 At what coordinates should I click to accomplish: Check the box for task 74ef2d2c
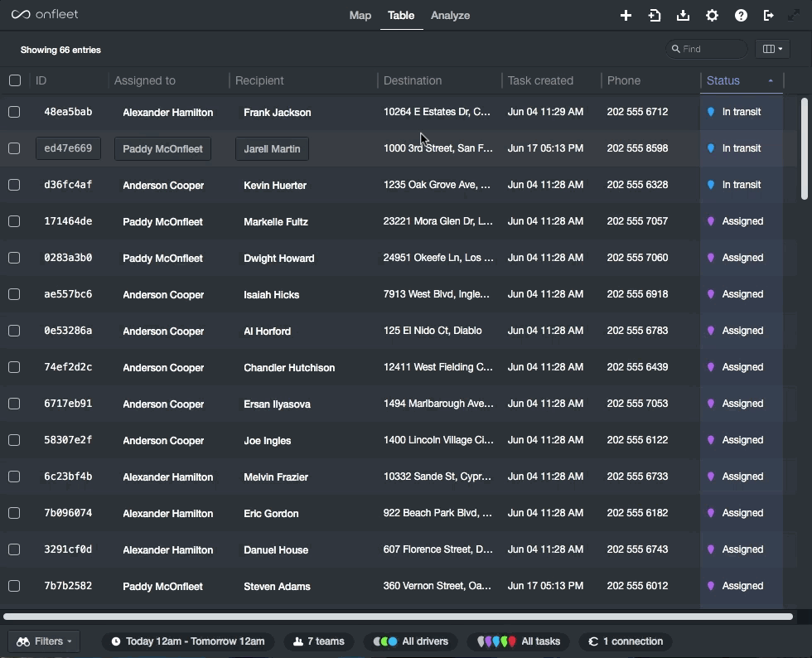[x=15, y=367]
